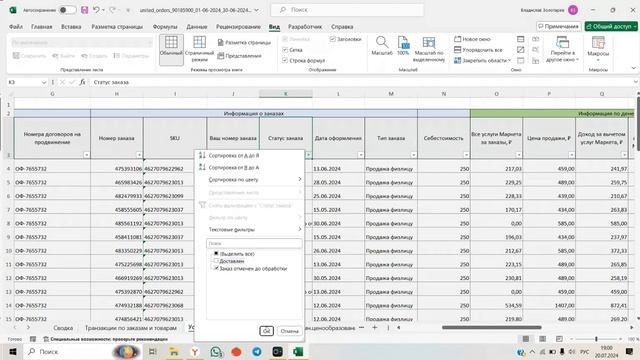Open Транзакции по заказам и товарам sheet
This screenshot has height=360, width=640.
click(131, 328)
